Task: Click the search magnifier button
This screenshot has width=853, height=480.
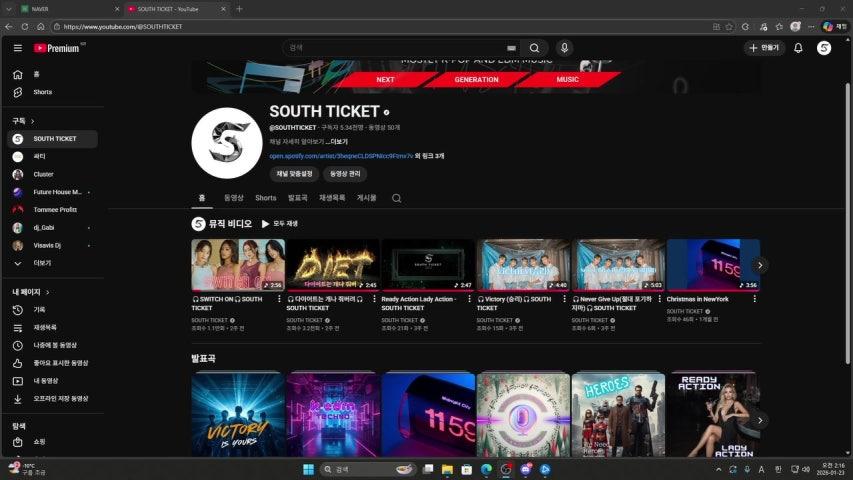Action: (x=535, y=48)
